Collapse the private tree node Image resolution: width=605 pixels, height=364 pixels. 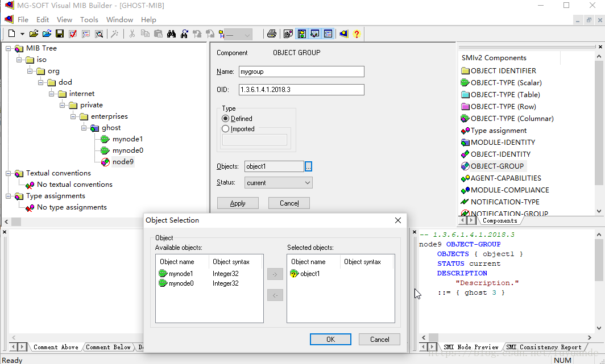point(62,105)
